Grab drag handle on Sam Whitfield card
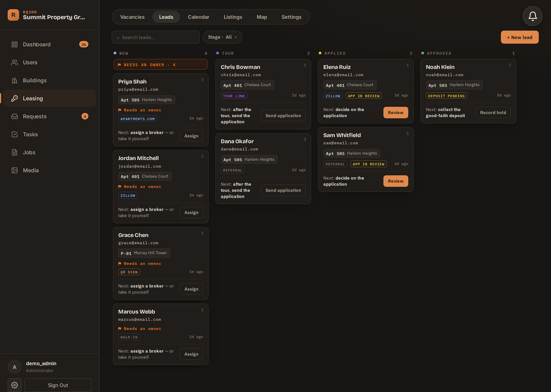The width and height of the screenshot is (551, 392). click(408, 133)
